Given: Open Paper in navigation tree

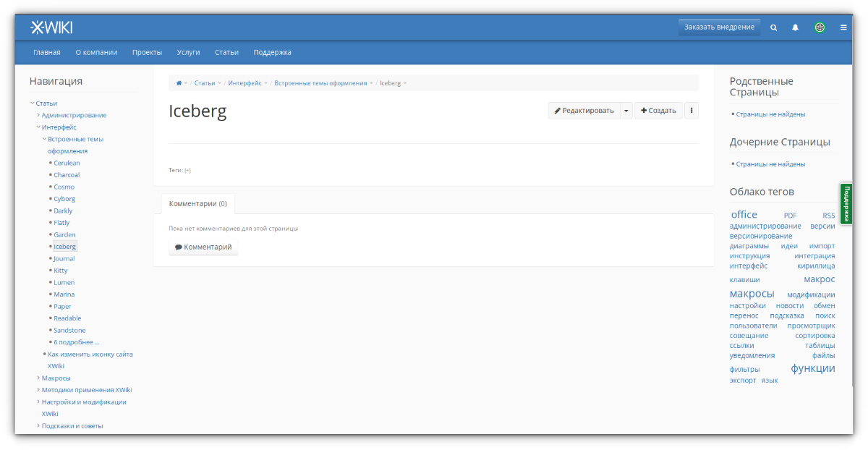Looking at the screenshot, I should click(x=62, y=306).
